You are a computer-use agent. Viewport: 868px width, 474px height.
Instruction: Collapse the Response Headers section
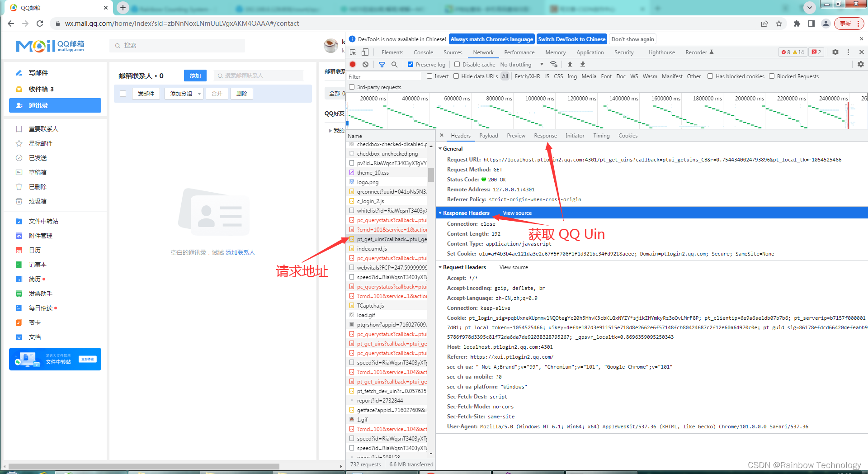tap(440, 213)
